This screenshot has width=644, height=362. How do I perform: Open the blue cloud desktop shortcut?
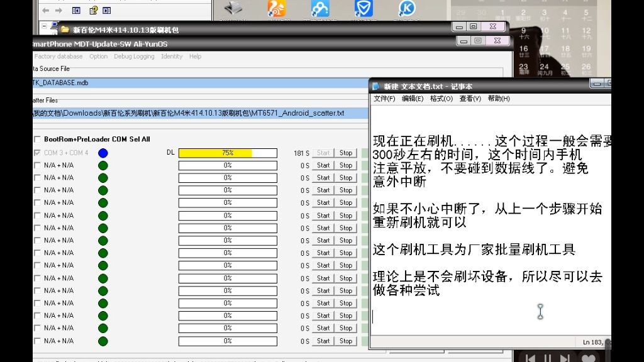coord(320,9)
